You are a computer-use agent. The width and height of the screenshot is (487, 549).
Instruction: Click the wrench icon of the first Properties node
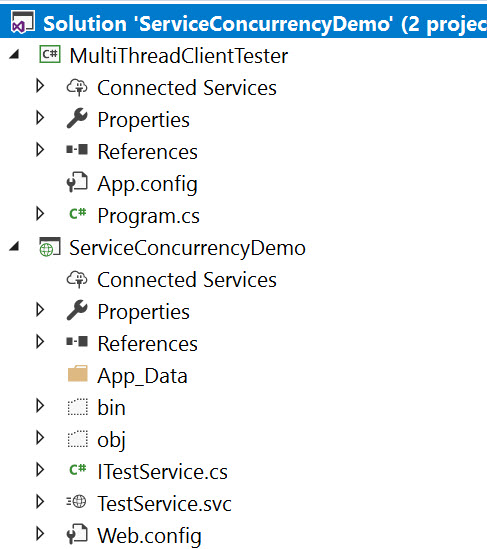[x=77, y=118]
